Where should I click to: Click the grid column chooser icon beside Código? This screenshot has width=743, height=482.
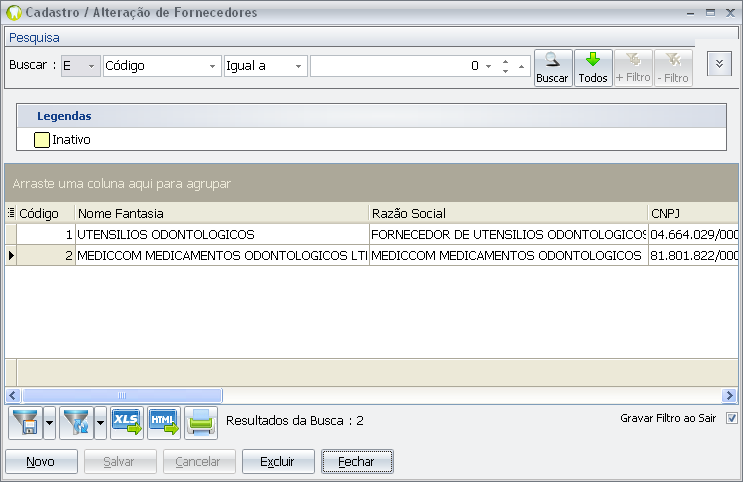click(x=11, y=213)
